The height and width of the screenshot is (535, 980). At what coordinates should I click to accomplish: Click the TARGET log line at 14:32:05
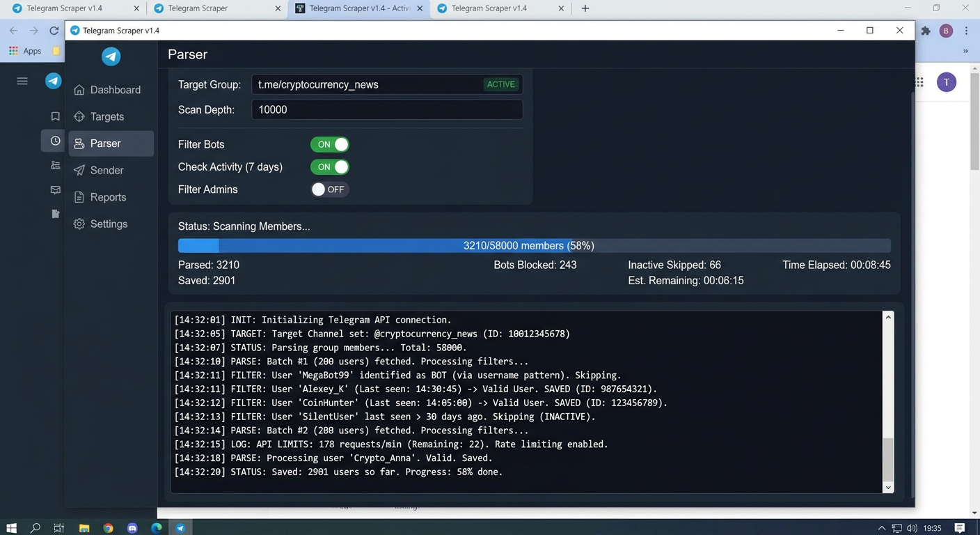pos(372,334)
